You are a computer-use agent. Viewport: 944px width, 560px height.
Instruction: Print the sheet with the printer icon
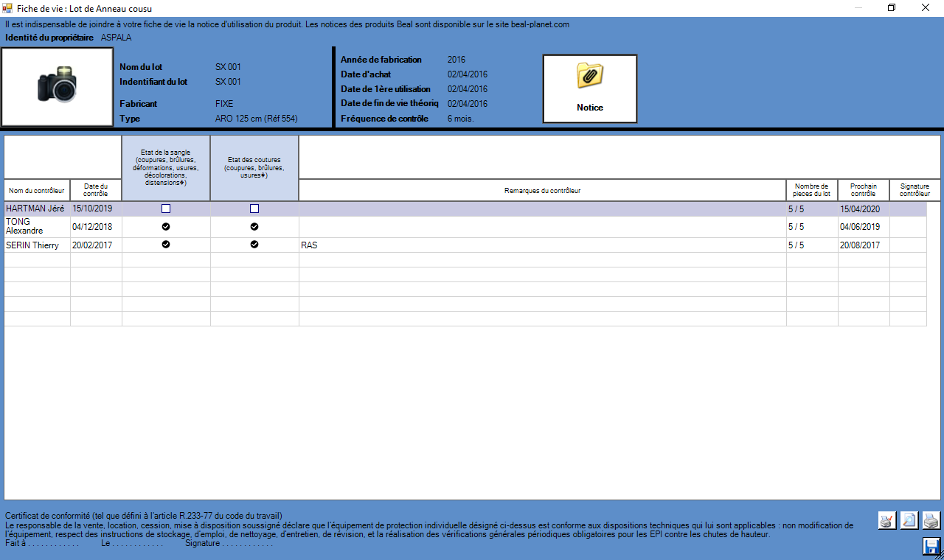coord(931,520)
